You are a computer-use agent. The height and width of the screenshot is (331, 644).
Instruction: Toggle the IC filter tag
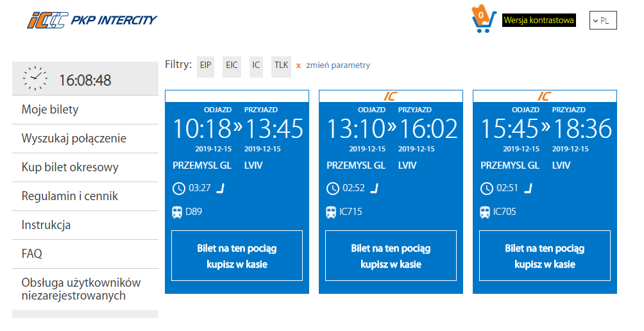pyautogui.click(x=256, y=65)
